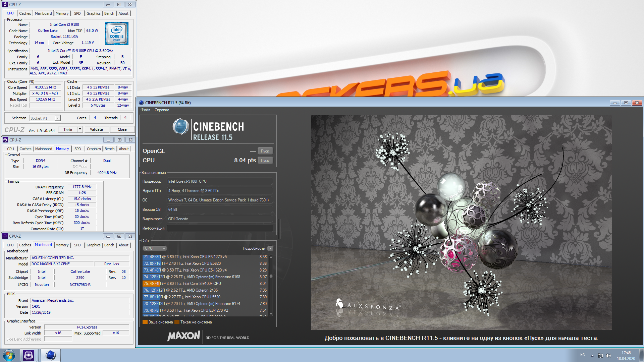Run the CPU test with Пуск

[x=265, y=161]
